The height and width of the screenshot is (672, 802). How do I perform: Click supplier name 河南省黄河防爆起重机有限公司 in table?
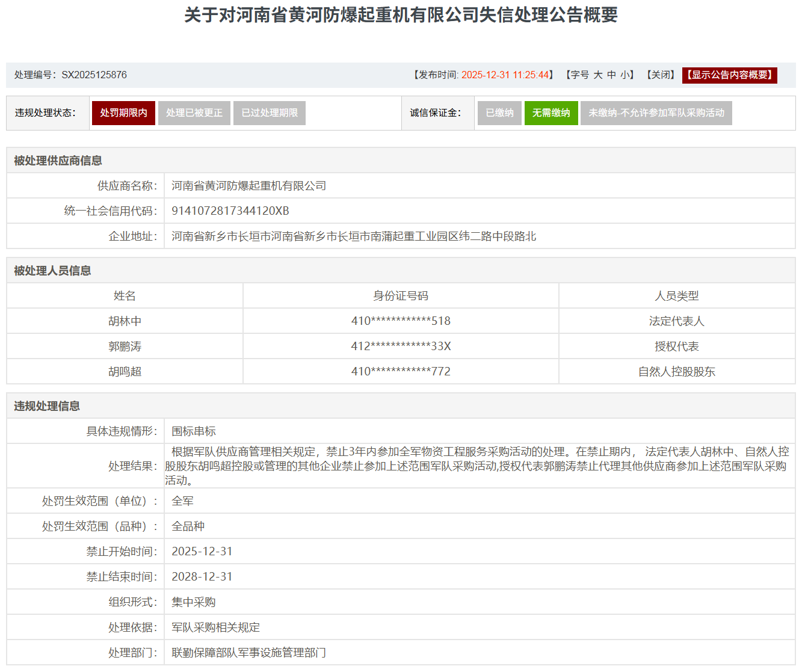248,186
